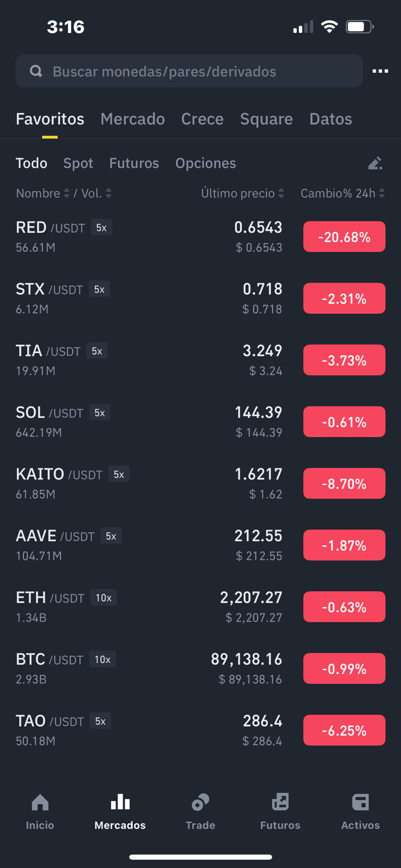
Task: Filter list by Spot
Action: point(78,163)
